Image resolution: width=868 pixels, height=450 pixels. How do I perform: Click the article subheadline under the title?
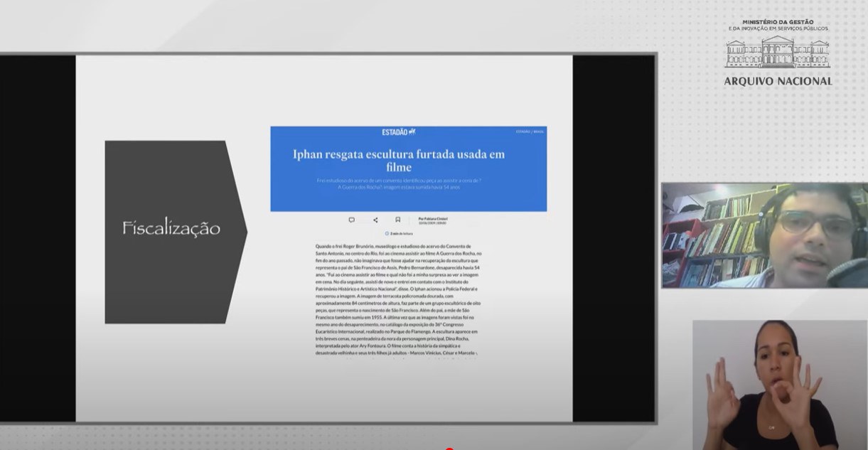click(x=399, y=183)
